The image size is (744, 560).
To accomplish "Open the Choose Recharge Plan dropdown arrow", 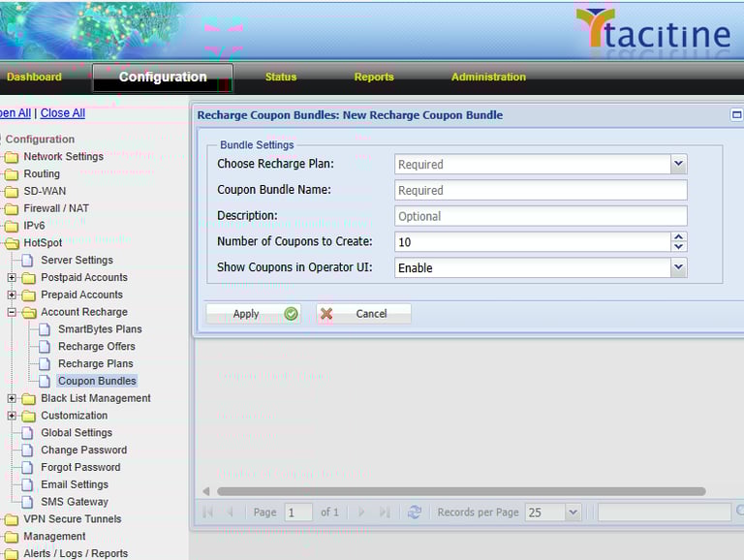I will tap(678, 164).
